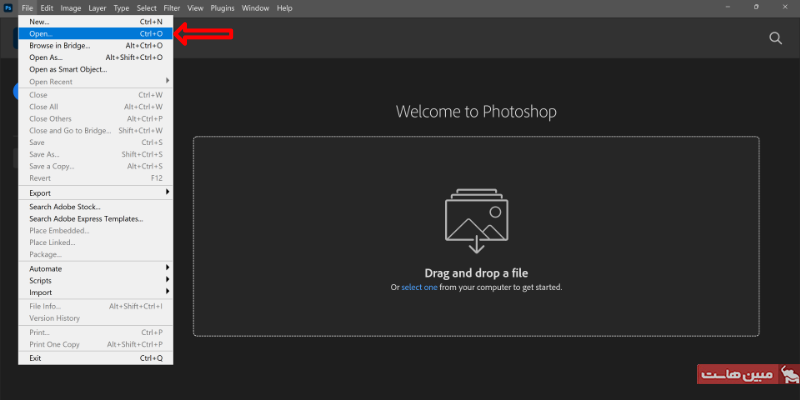Click the search magnifier icon
Screen dimensions: 800x400
tap(775, 38)
